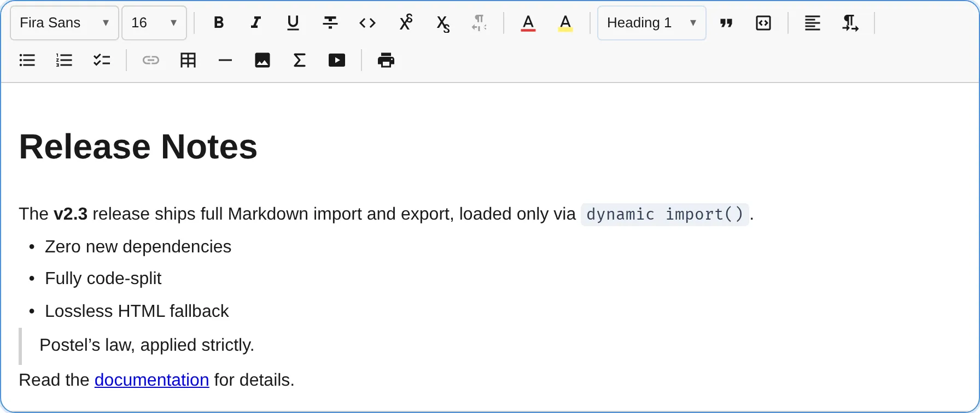Image resolution: width=980 pixels, height=413 pixels.
Task: Click the Fully code-split bullet
Action: pyautogui.click(x=103, y=279)
